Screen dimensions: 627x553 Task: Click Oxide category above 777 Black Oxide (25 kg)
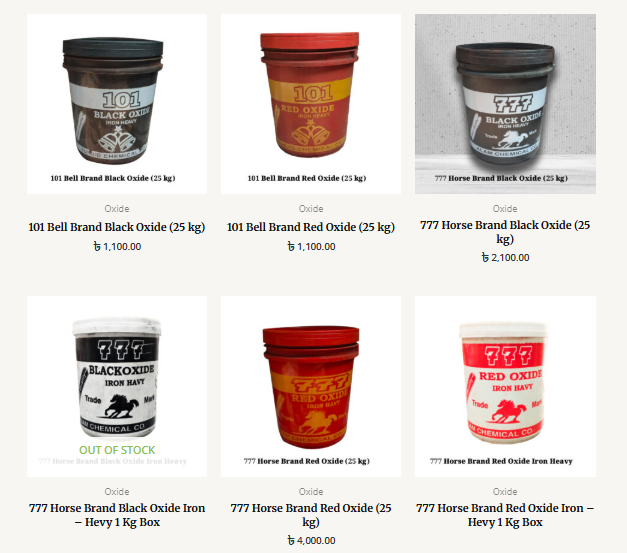505,209
